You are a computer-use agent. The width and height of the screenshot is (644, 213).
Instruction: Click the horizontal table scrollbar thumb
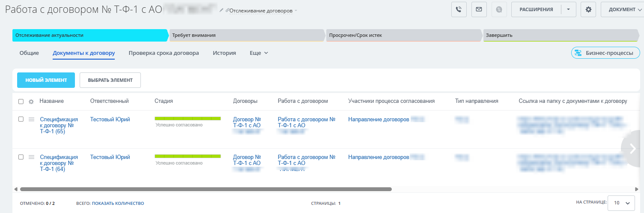point(206,189)
